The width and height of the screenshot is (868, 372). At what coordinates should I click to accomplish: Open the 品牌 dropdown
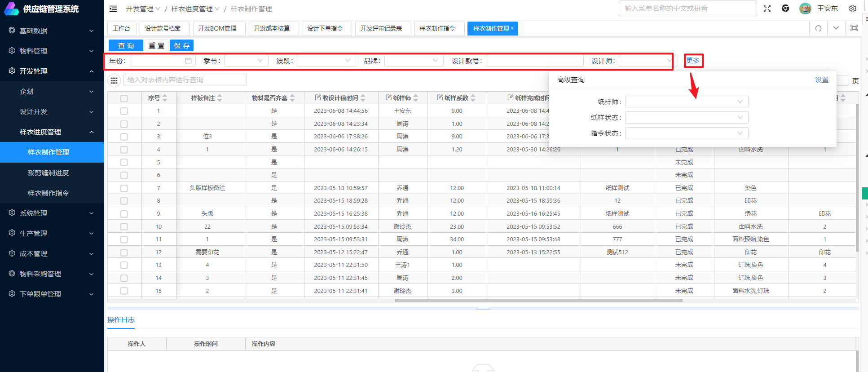coord(413,61)
